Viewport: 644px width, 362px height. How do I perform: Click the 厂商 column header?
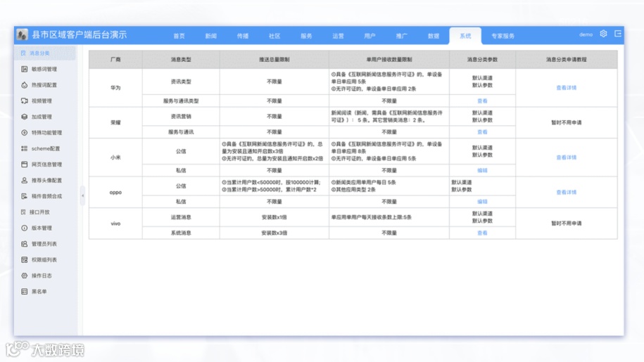click(115, 60)
